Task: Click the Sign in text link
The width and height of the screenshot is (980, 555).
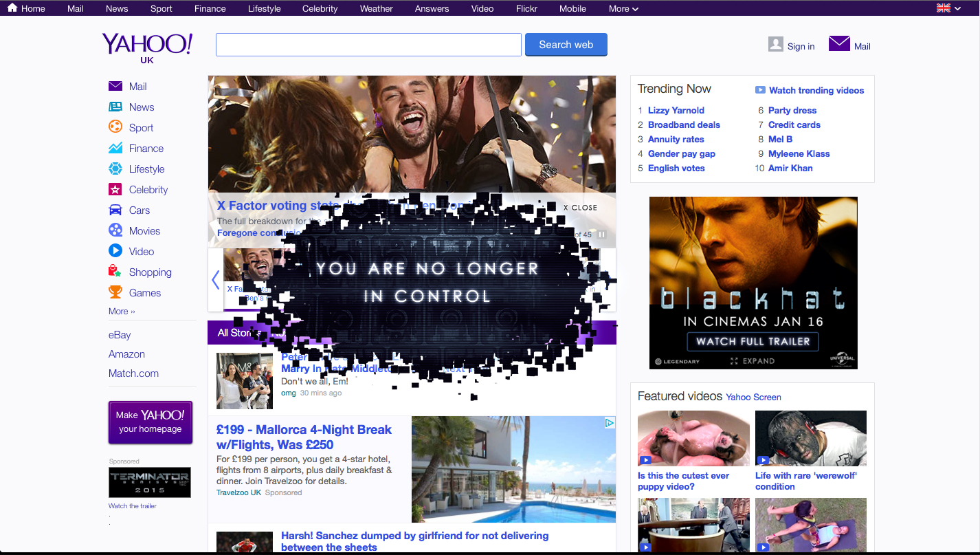Action: [801, 46]
